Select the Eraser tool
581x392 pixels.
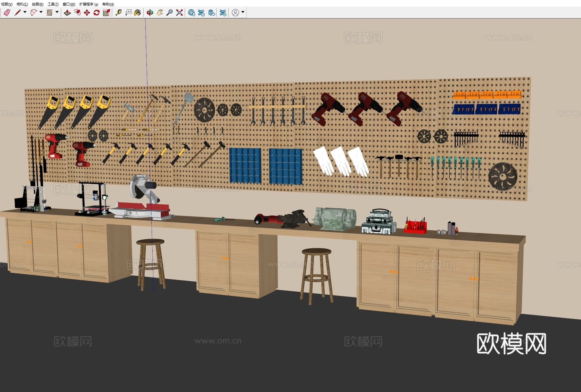point(7,13)
